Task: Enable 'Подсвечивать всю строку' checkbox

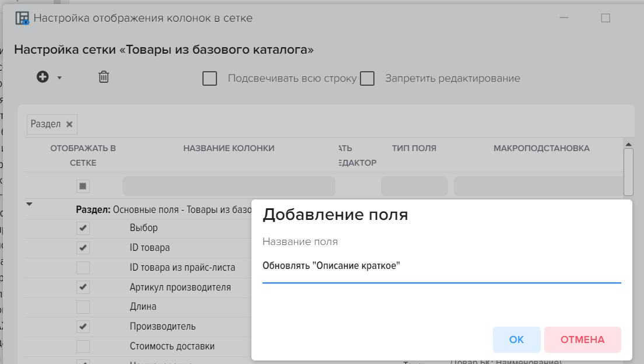Action: click(x=210, y=79)
